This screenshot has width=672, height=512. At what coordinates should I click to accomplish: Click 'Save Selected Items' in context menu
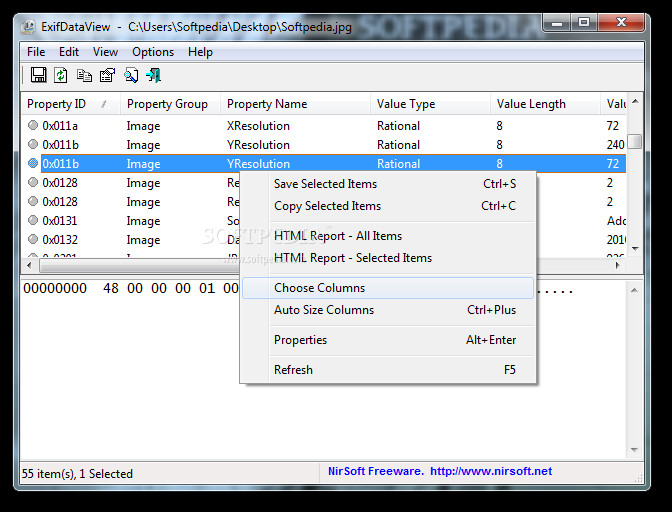(325, 184)
